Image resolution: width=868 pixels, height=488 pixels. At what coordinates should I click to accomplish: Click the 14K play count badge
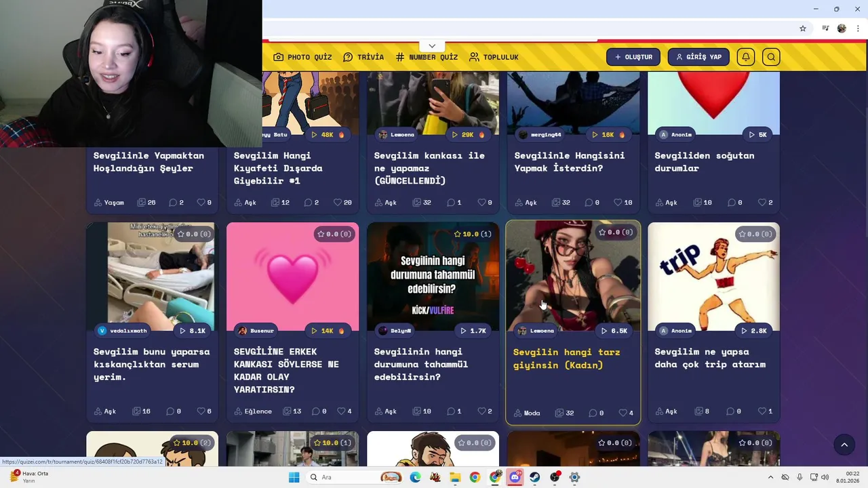click(327, 331)
